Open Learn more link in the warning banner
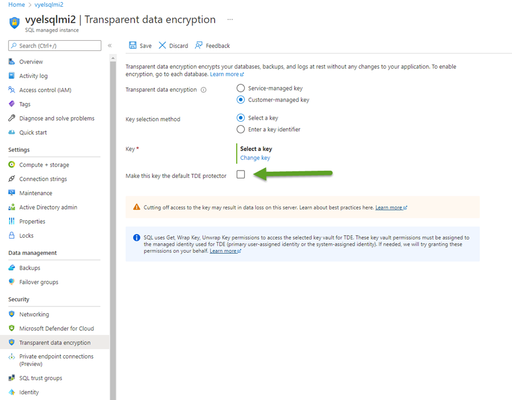Image resolution: width=512 pixels, height=400 pixels. pyautogui.click(x=391, y=208)
